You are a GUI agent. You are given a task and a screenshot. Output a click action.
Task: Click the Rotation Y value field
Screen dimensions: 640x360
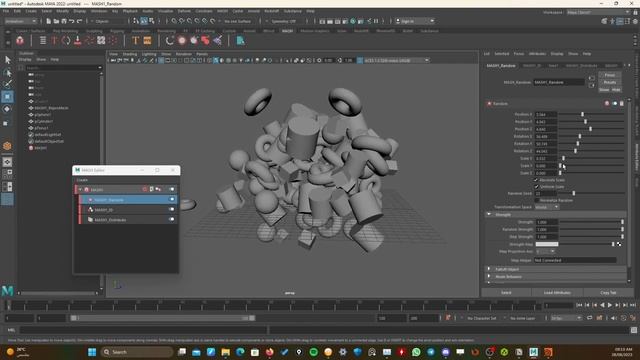[x=546, y=144]
